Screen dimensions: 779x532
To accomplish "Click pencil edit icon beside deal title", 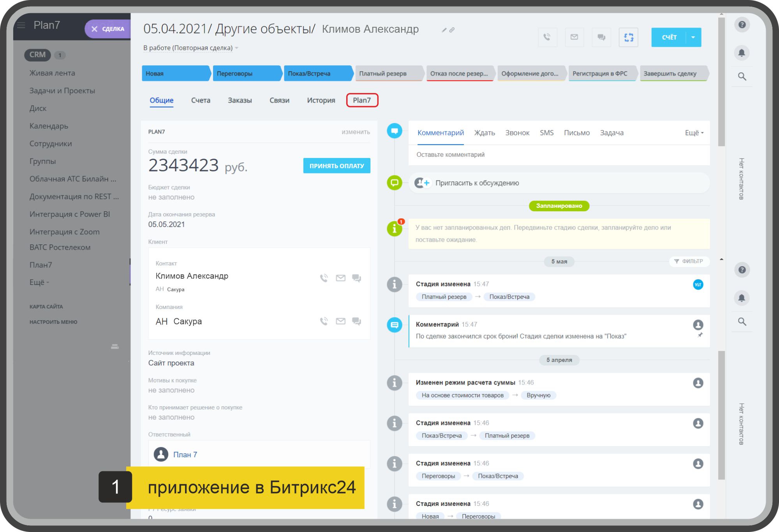I will [x=444, y=30].
